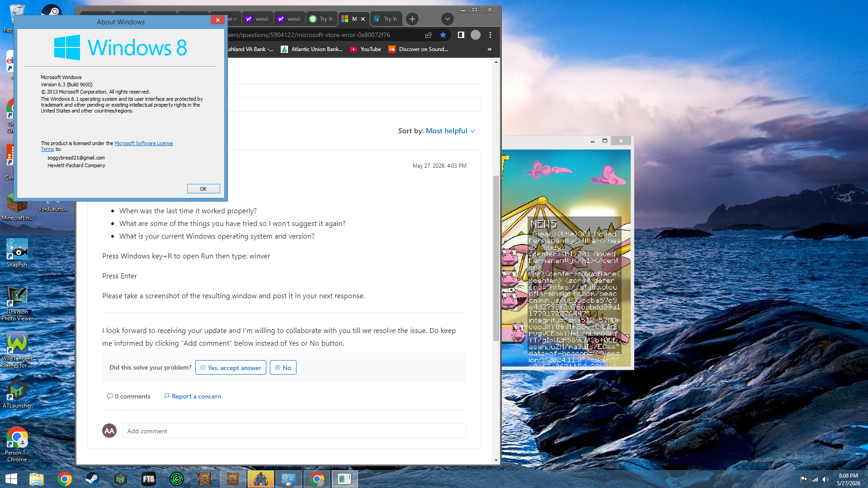Switch to the last 'Try W' store tab
The height and width of the screenshot is (488, 868).
386,19
